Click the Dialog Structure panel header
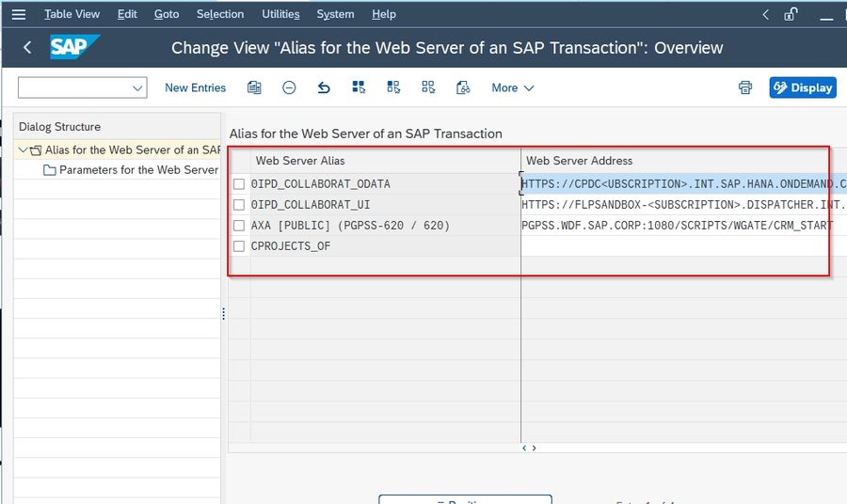 [x=118, y=127]
